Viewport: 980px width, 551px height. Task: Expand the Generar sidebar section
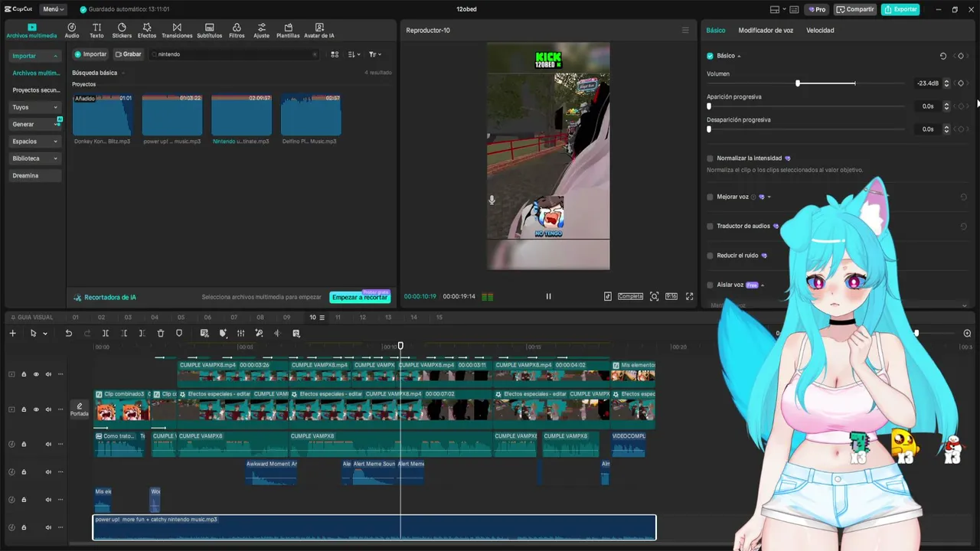[55, 124]
